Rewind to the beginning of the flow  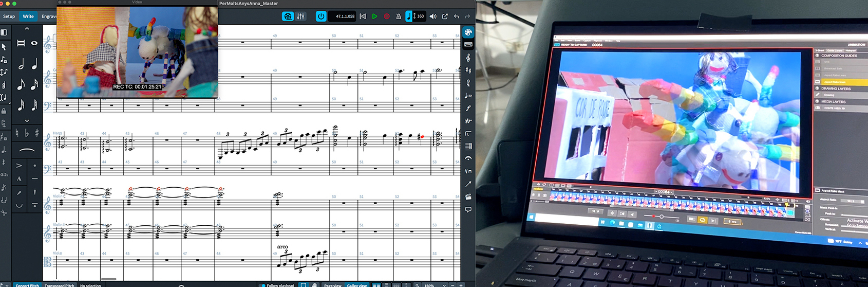pos(363,16)
